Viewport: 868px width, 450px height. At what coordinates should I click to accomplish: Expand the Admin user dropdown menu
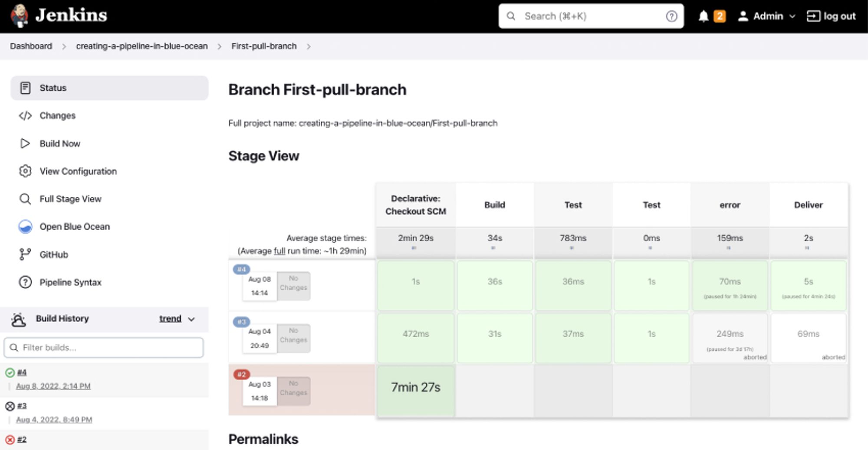pyautogui.click(x=792, y=16)
